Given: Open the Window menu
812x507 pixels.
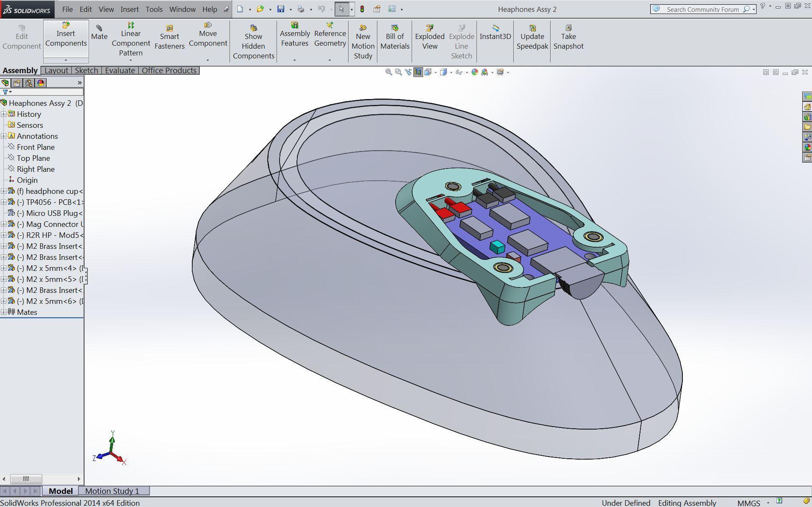Looking at the screenshot, I should coord(182,9).
